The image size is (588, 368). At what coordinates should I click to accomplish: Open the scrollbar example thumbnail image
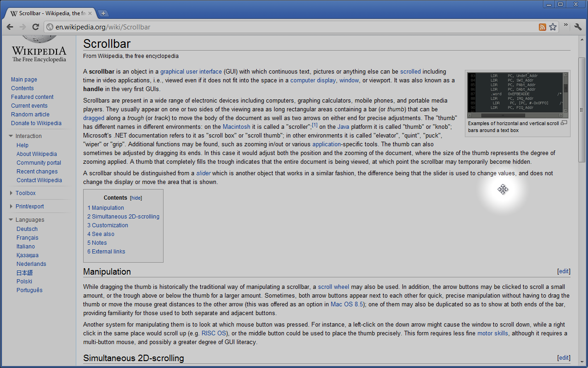coord(518,95)
